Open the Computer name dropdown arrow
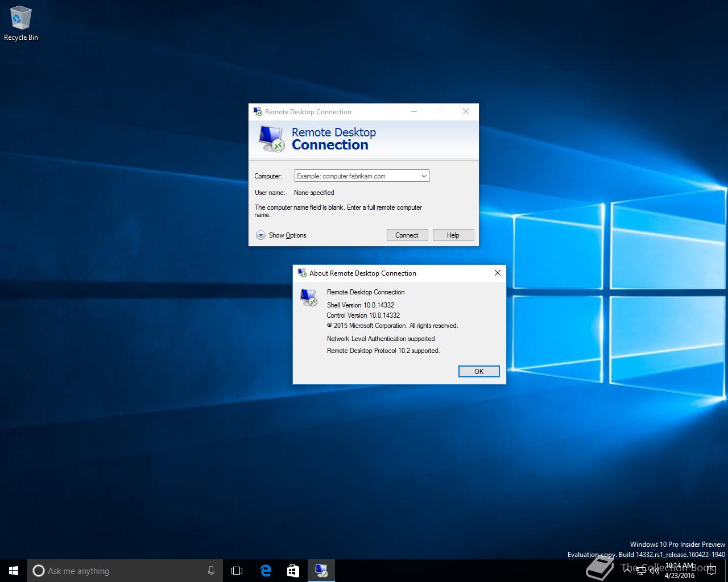728x582 pixels. (424, 176)
